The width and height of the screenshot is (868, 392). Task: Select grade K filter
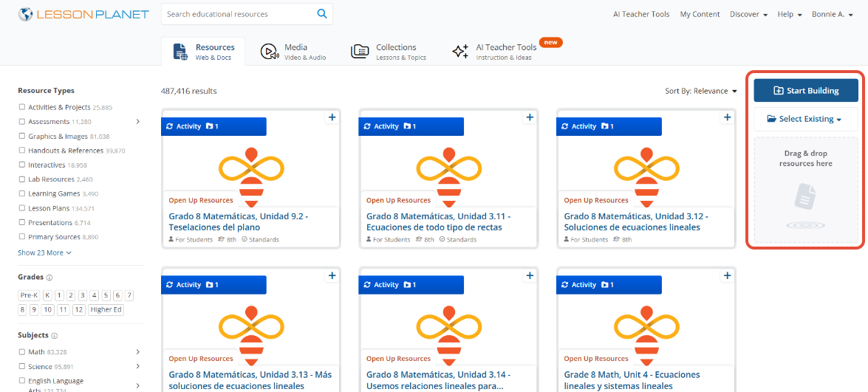(x=47, y=295)
